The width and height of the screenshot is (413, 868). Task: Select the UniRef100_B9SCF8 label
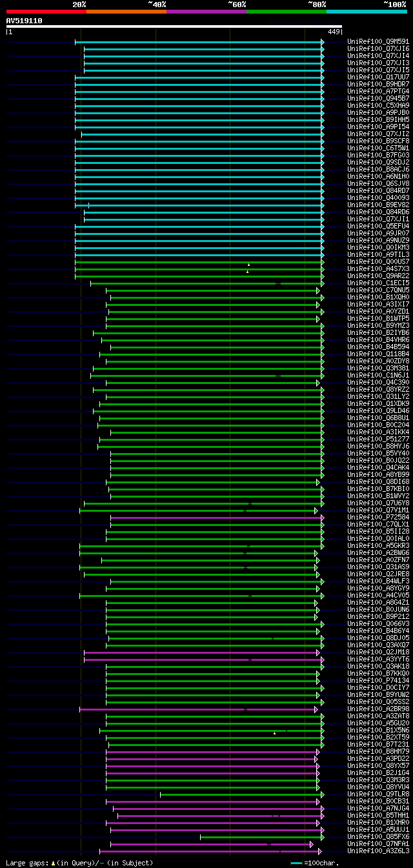click(378, 141)
